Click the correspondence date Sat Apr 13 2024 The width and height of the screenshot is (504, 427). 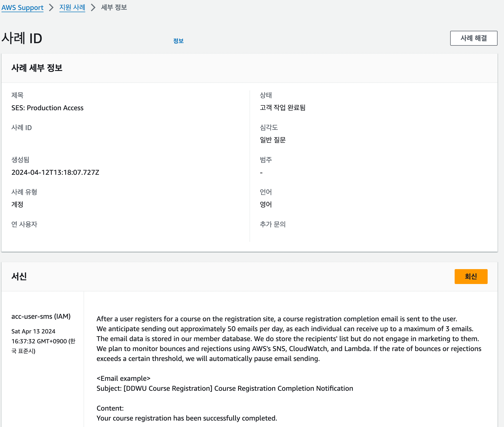[x=33, y=331]
